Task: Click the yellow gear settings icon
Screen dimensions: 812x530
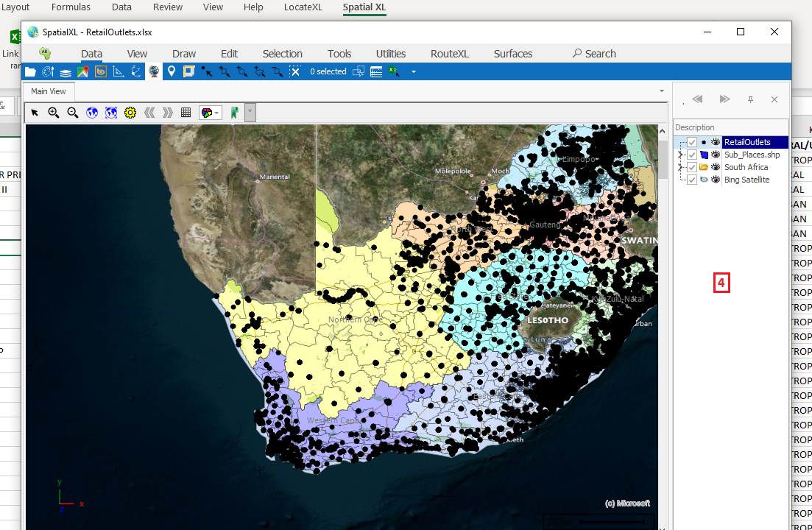Action: point(130,113)
